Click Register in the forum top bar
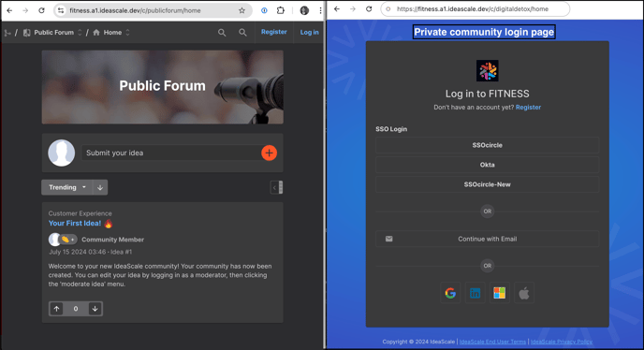The image size is (644, 350). click(x=274, y=32)
